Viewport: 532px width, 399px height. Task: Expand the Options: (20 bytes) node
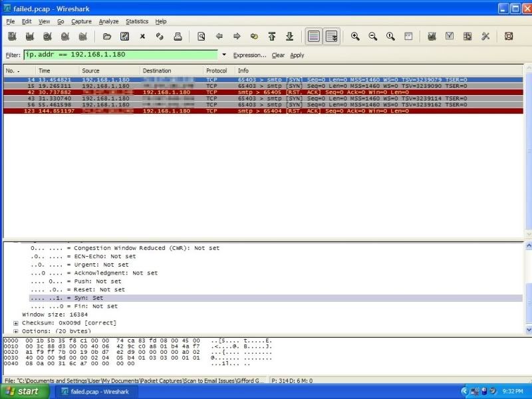click(x=15, y=331)
